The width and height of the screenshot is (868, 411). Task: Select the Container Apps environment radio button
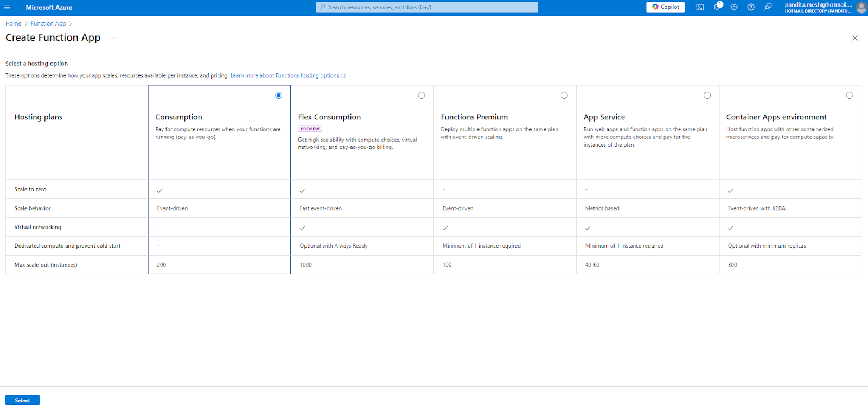[x=850, y=96]
